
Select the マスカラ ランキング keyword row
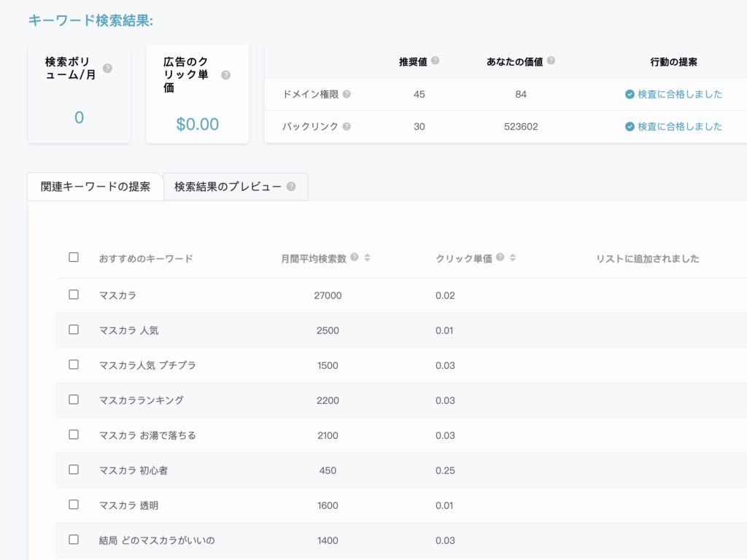(x=73, y=400)
